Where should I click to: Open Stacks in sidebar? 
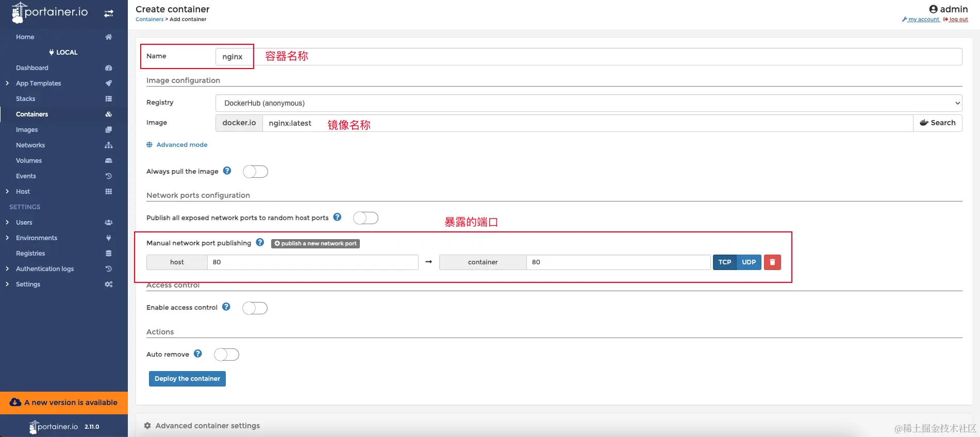pos(25,98)
